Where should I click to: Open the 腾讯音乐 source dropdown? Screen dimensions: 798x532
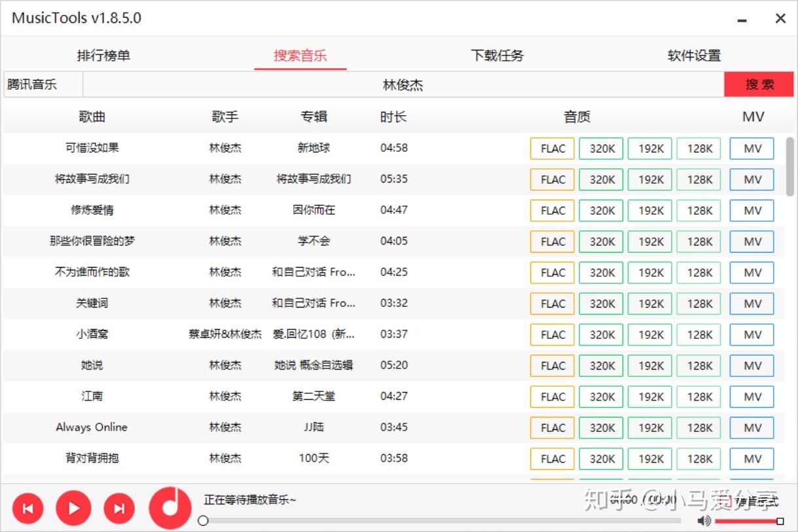tap(43, 84)
